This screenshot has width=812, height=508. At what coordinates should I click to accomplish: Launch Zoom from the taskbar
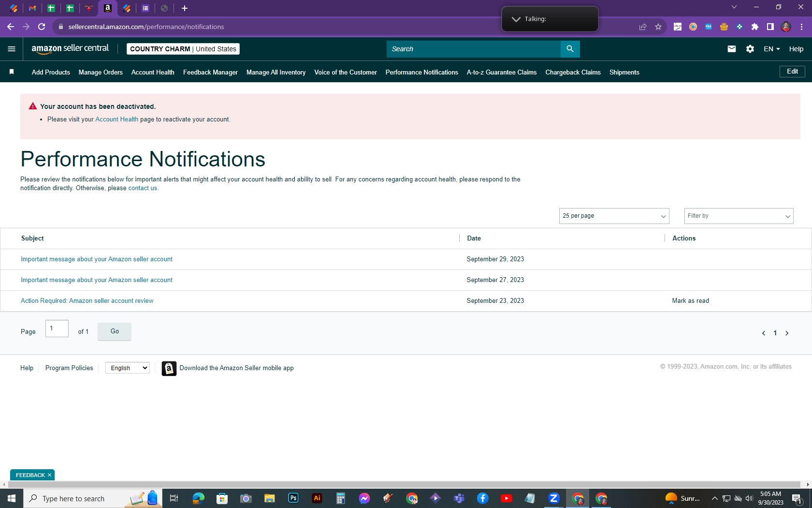554,498
